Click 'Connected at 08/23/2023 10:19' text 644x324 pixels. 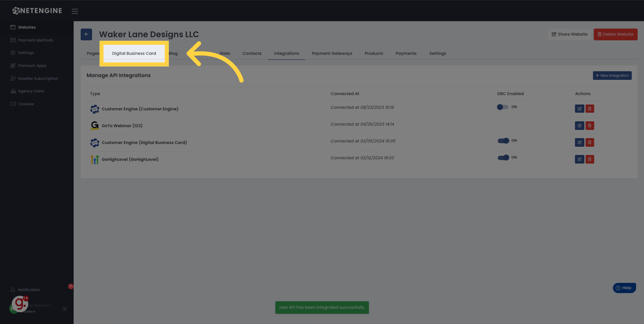click(362, 107)
